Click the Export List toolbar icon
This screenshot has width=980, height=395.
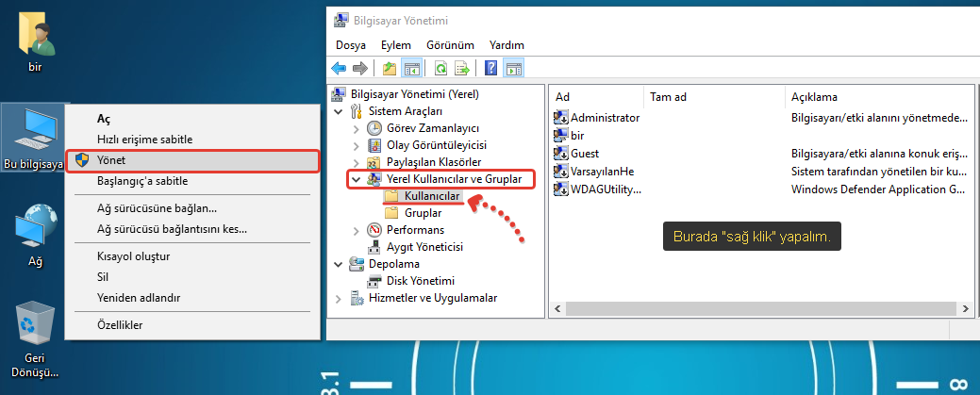pos(462,68)
